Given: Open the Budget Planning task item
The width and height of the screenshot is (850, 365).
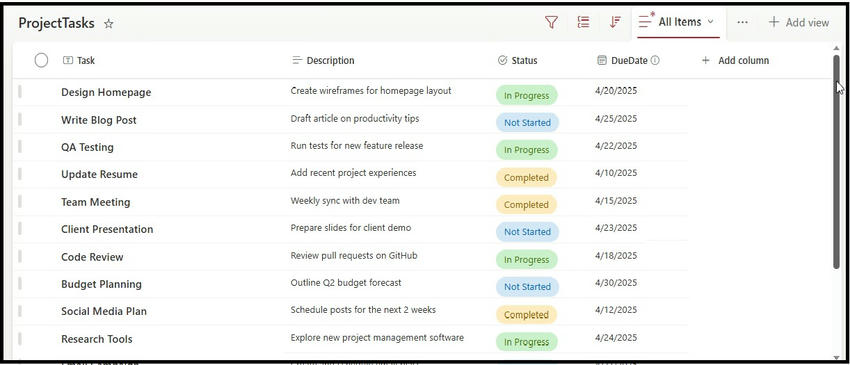Looking at the screenshot, I should coord(101,284).
